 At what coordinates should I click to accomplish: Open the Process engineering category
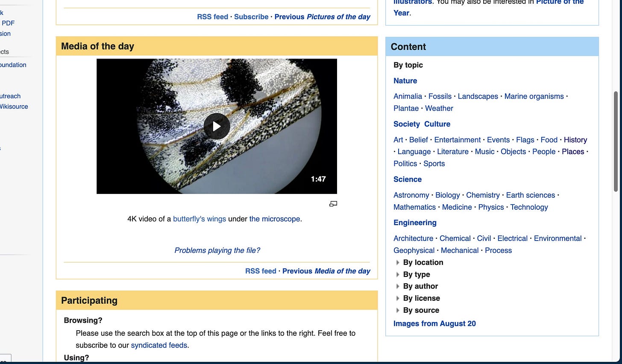[498, 250]
